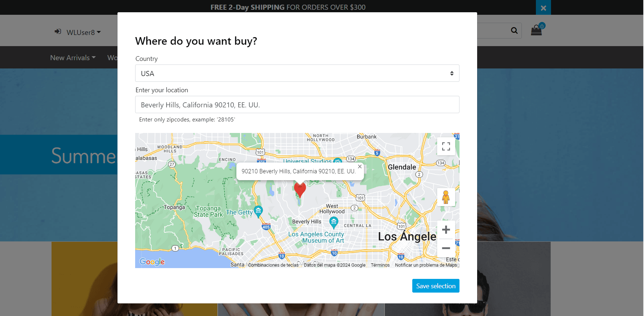Click the search magnifier icon
Image resolution: width=644 pixels, height=316 pixels.
click(514, 31)
